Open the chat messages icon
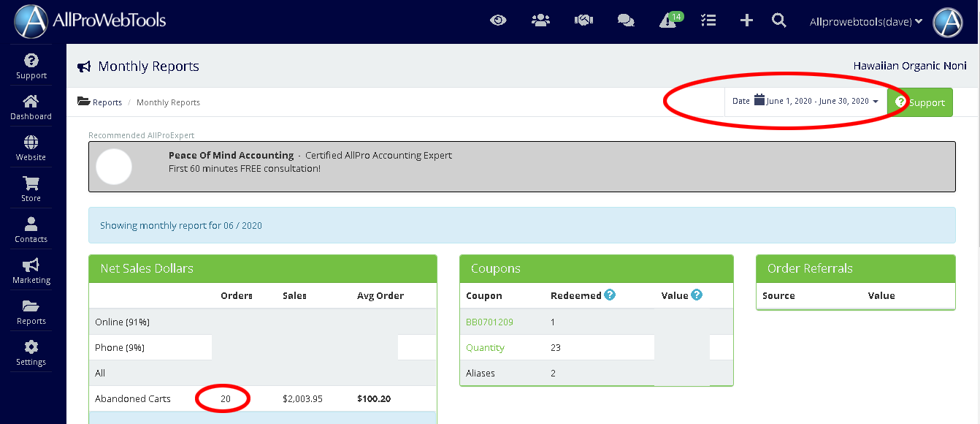The width and height of the screenshot is (980, 424). click(x=626, y=20)
